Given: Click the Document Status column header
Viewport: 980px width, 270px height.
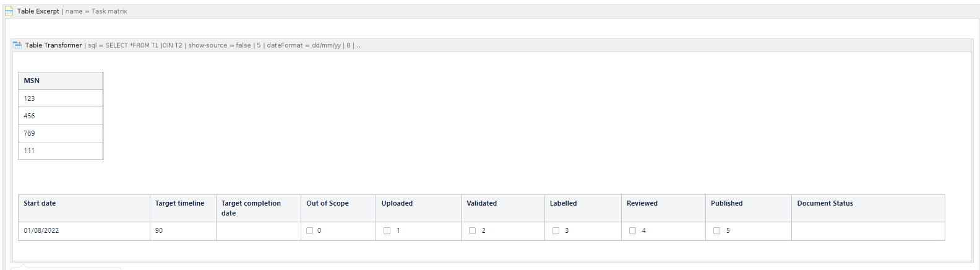Looking at the screenshot, I should click(868, 209).
